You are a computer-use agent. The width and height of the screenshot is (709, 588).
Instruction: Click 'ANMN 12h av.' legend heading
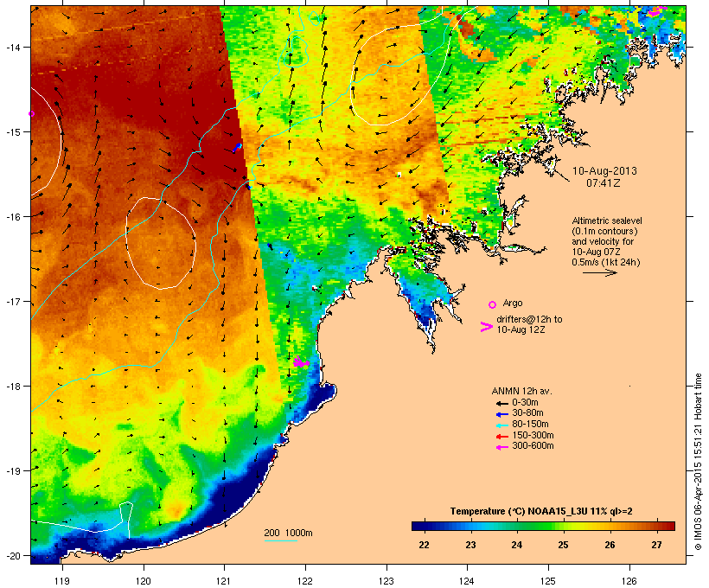[521, 391]
